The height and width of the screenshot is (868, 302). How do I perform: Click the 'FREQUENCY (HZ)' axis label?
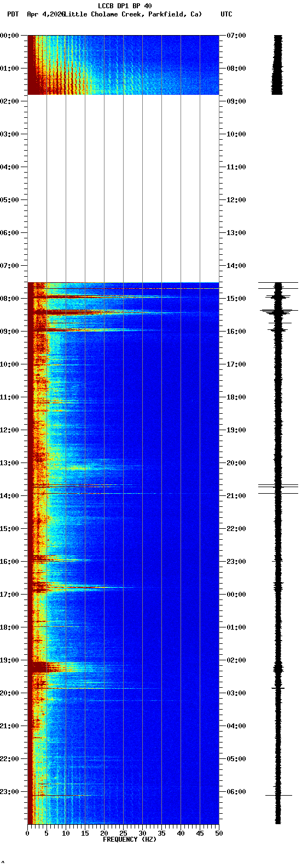(x=130, y=840)
